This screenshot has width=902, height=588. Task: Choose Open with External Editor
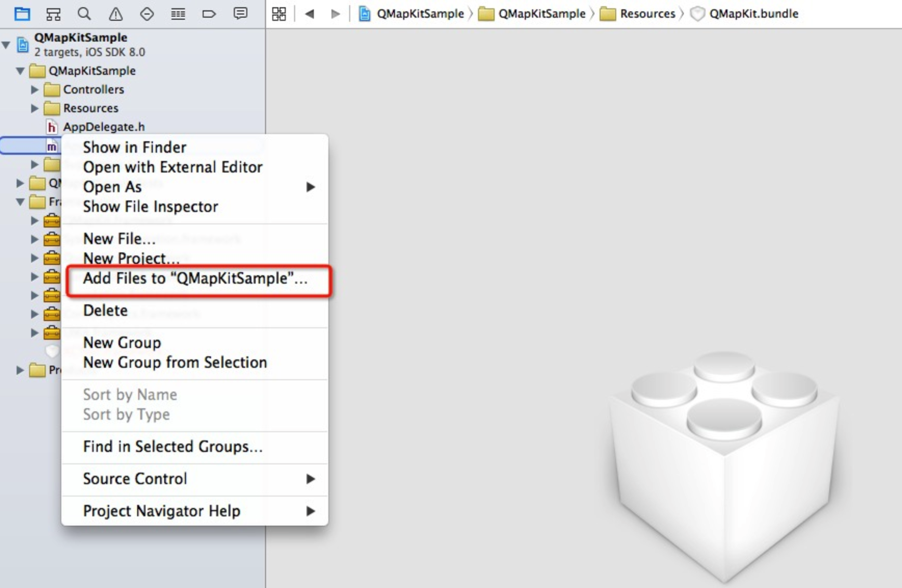click(195, 167)
